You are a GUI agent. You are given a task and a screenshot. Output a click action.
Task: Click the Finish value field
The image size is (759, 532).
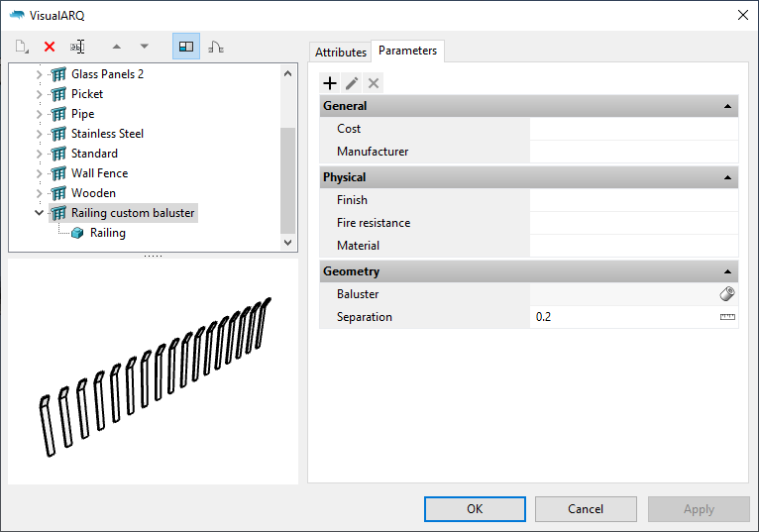(633, 200)
